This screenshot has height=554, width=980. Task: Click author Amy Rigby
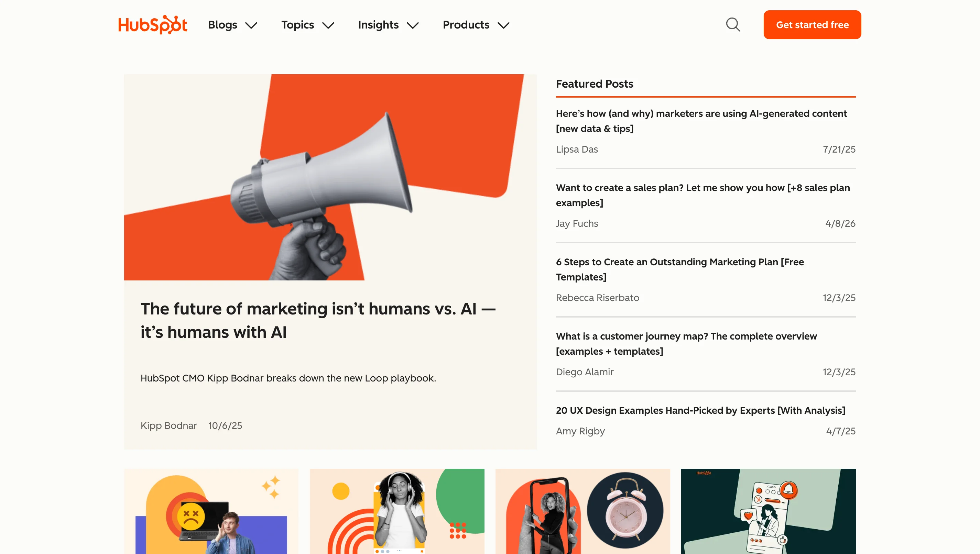point(580,431)
